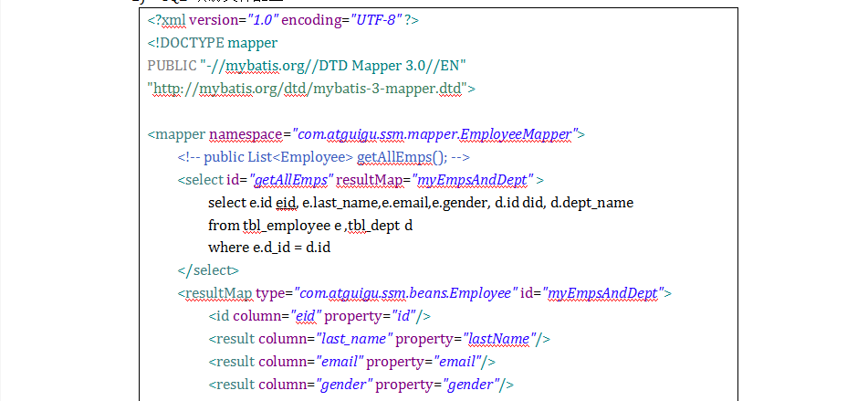This screenshot has height=401, width=868.
Task: Click the id="myEmpsAndDept" value in the resultMap tag
Action: tap(603, 293)
